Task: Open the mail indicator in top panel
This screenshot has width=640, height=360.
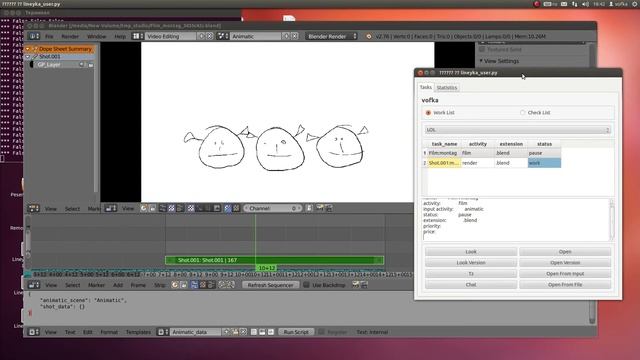Action: (x=564, y=4)
